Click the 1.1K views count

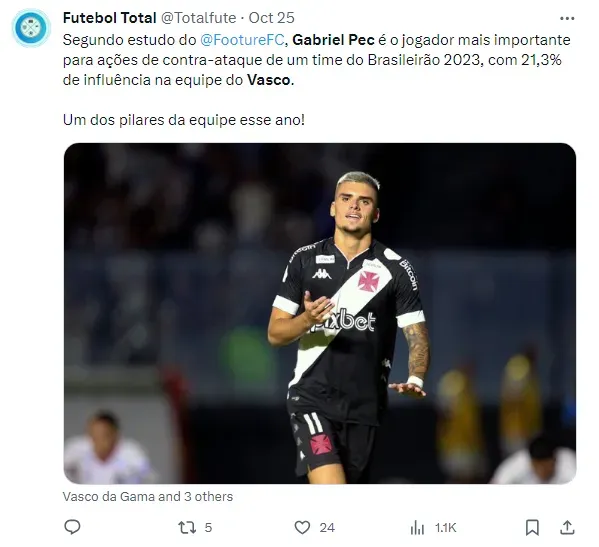445,528
